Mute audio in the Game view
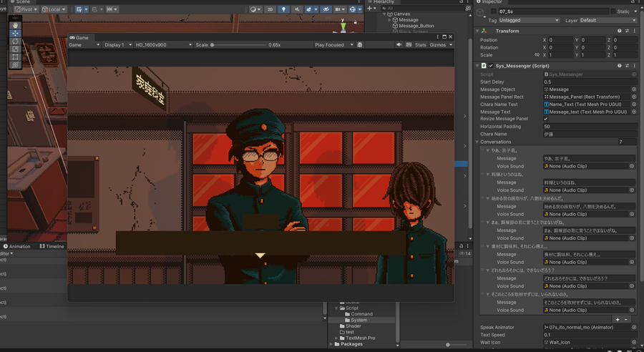The width and height of the screenshot is (644, 352). 399,45
